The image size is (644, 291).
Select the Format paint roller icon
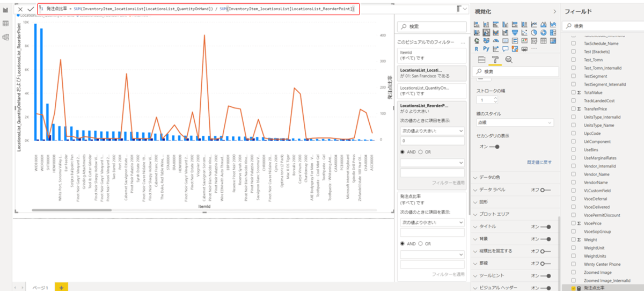pos(495,60)
